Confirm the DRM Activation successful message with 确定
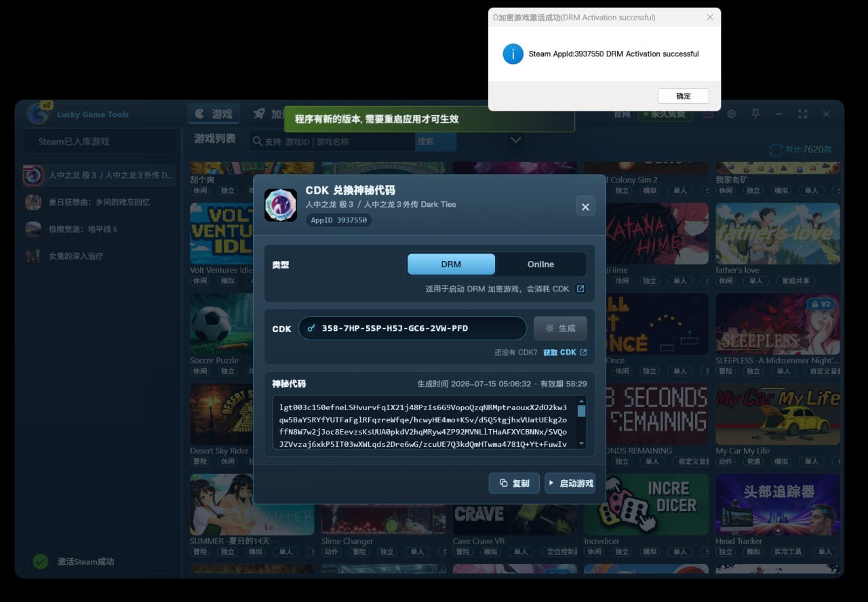This screenshot has height=602, width=868. 683,96
